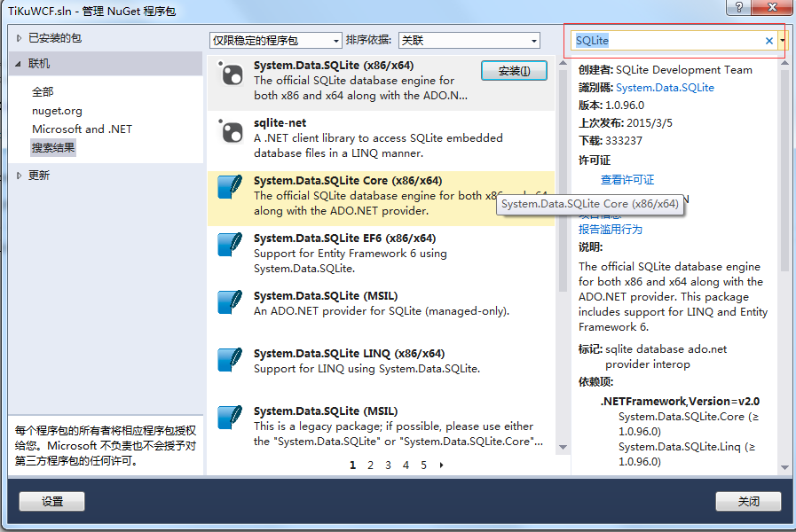The height and width of the screenshot is (532, 796).
Task: Open the System.Data.SQLite identifier link
Action: point(665,88)
